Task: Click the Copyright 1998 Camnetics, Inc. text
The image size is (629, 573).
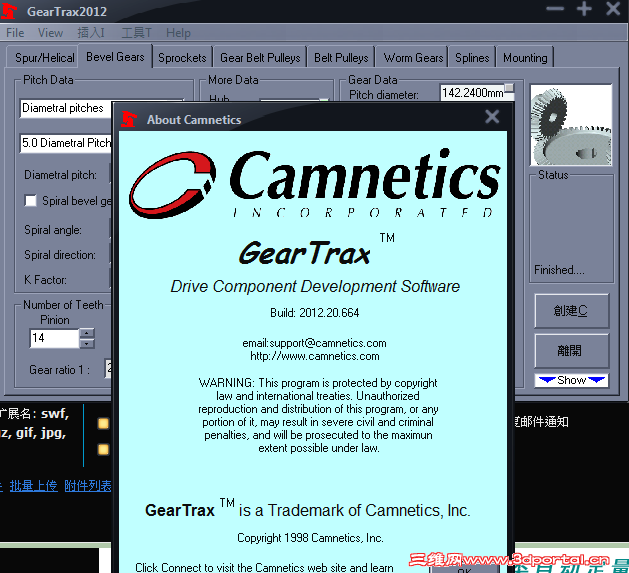Action: point(310,538)
